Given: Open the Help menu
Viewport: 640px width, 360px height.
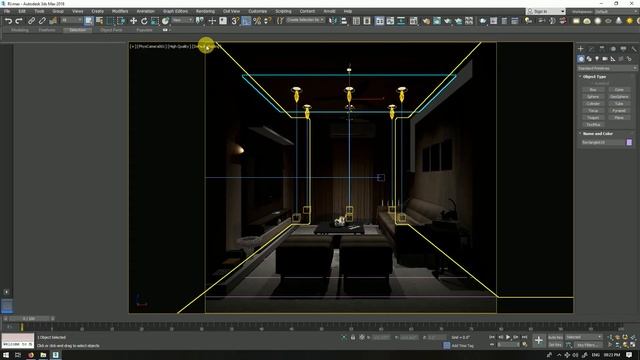Looking at the screenshot, I should pyautogui.click(x=348, y=11).
